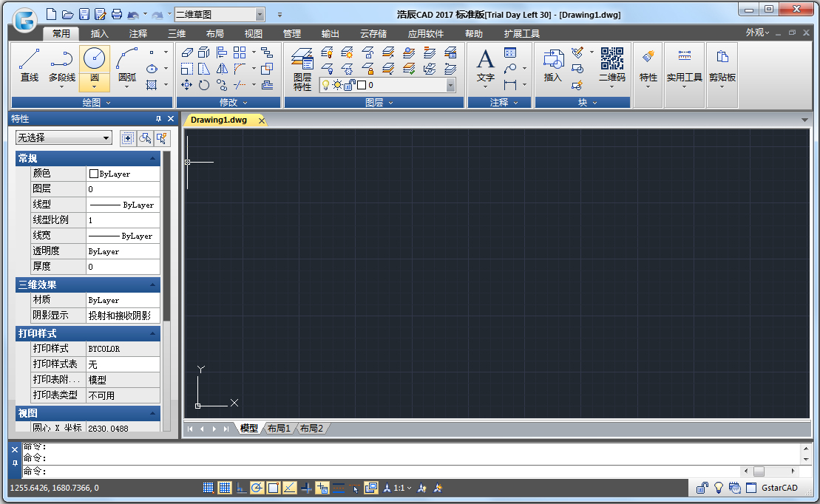
Task: Collapse the 常规 properties section
Action: coord(153,158)
